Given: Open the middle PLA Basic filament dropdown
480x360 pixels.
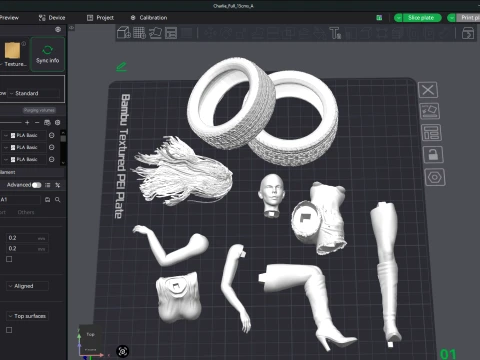Looking at the screenshot, I should point(25,147).
